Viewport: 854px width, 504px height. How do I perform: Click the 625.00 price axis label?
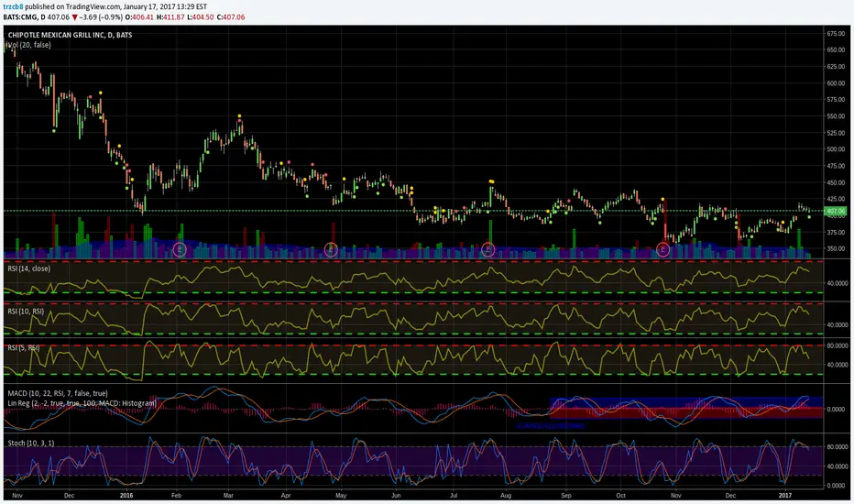click(835, 67)
